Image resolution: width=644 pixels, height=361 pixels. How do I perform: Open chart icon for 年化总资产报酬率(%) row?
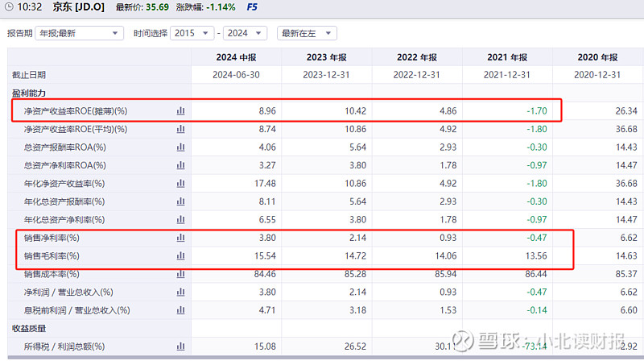(180, 201)
